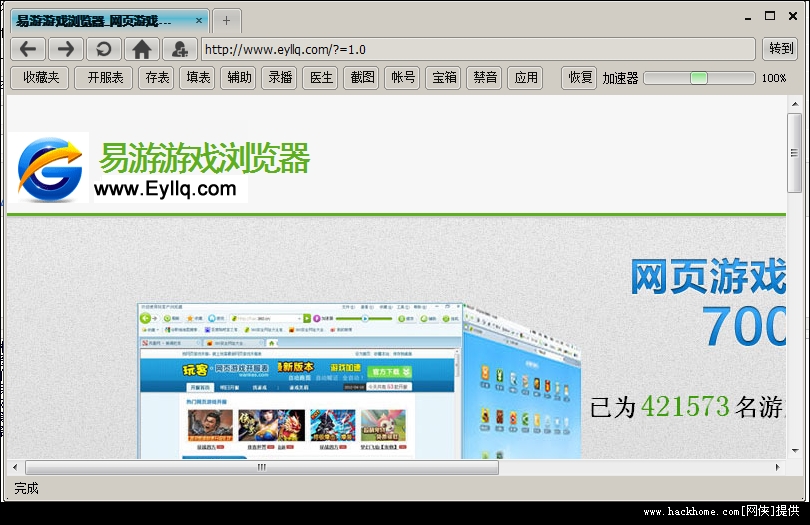
Task: Open the 医生 doctor tool
Action: click(x=321, y=78)
